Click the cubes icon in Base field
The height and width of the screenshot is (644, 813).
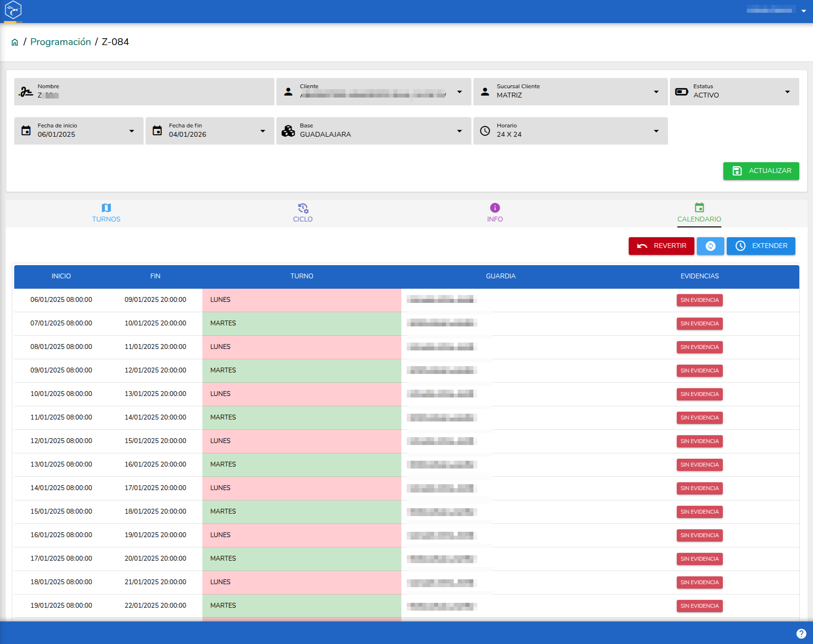(288, 131)
